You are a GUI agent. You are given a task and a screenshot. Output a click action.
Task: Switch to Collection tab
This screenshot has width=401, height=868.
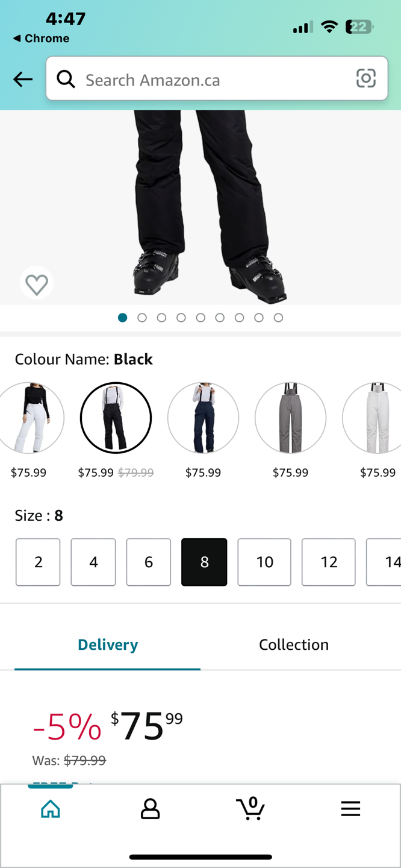click(294, 644)
